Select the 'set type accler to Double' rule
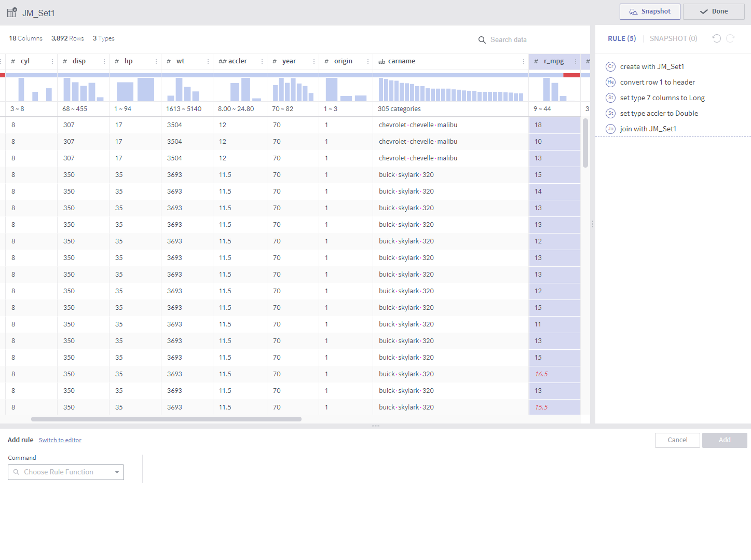Image resolution: width=751 pixels, height=560 pixels. (659, 113)
